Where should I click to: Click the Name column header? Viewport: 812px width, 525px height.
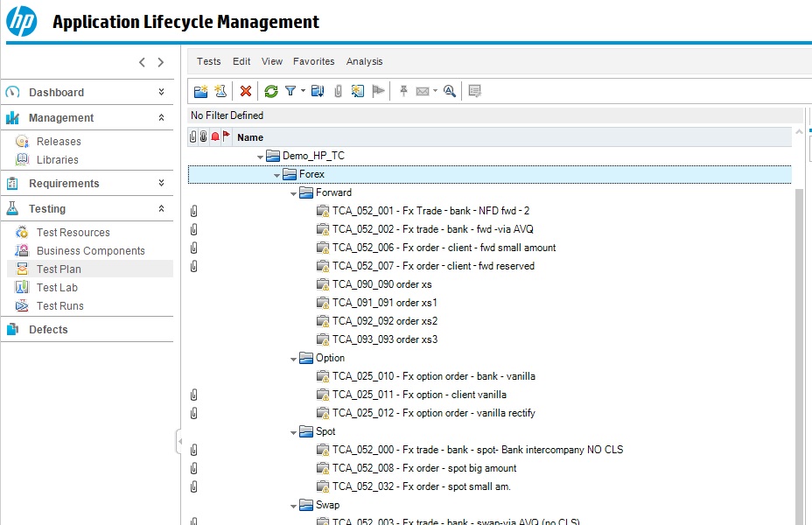[x=250, y=137]
